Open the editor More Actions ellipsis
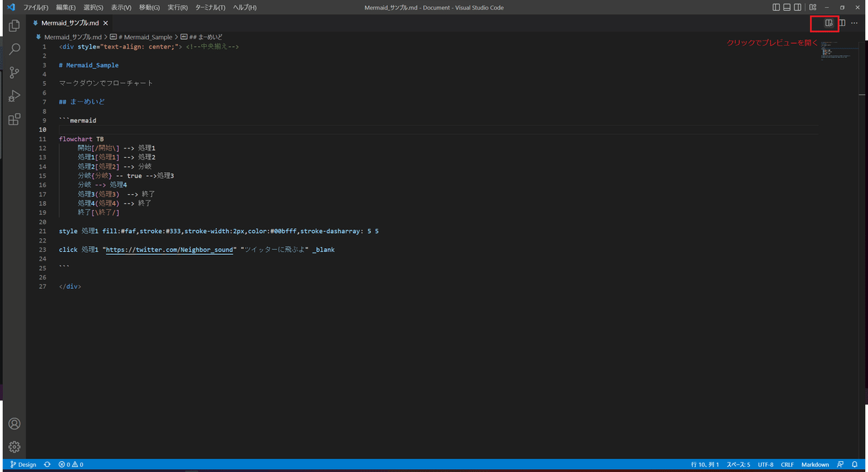868x472 pixels. pos(854,23)
